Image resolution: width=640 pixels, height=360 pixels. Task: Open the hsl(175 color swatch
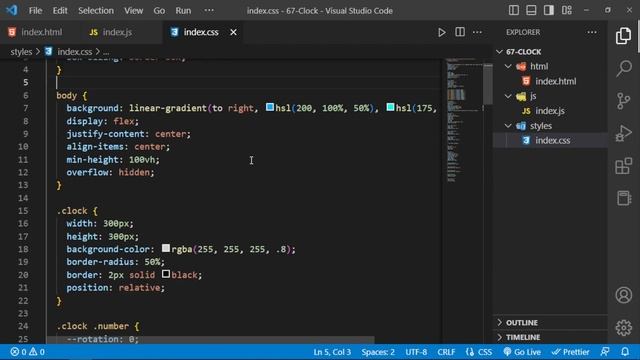click(x=390, y=107)
